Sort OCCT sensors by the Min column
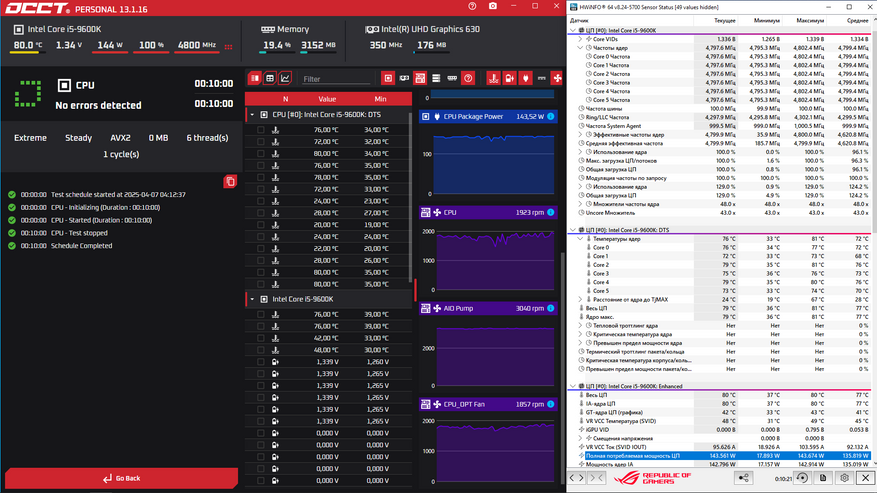Screen dimensions: 877x493 click(x=380, y=99)
